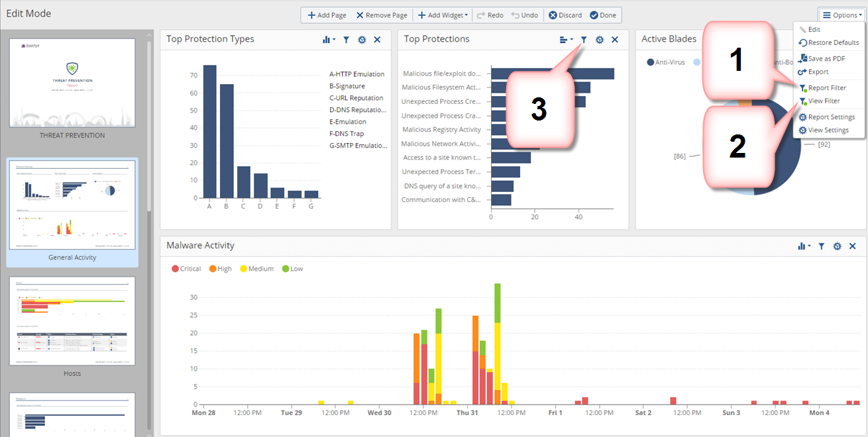Viewport: 868px width, 437px height.
Task: Open the Options dropdown menu
Action: click(843, 15)
